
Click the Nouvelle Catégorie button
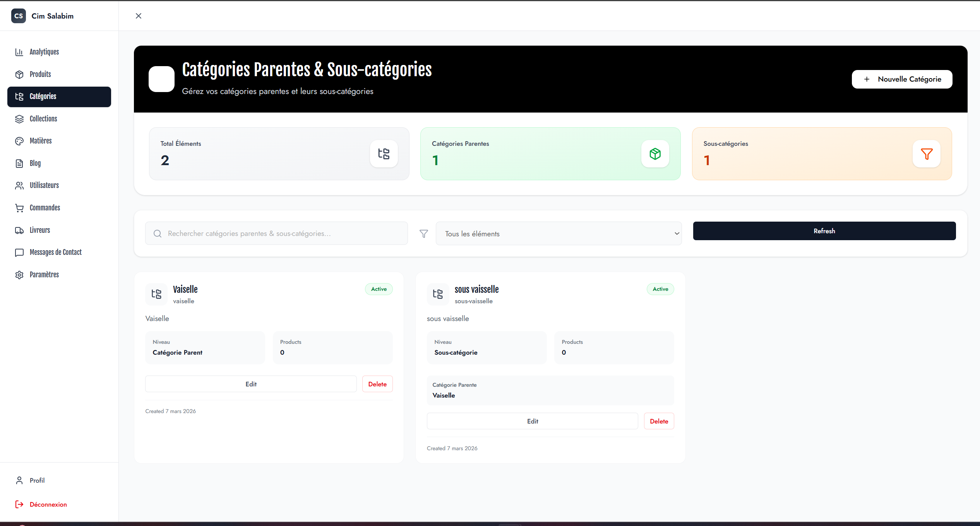902,79
